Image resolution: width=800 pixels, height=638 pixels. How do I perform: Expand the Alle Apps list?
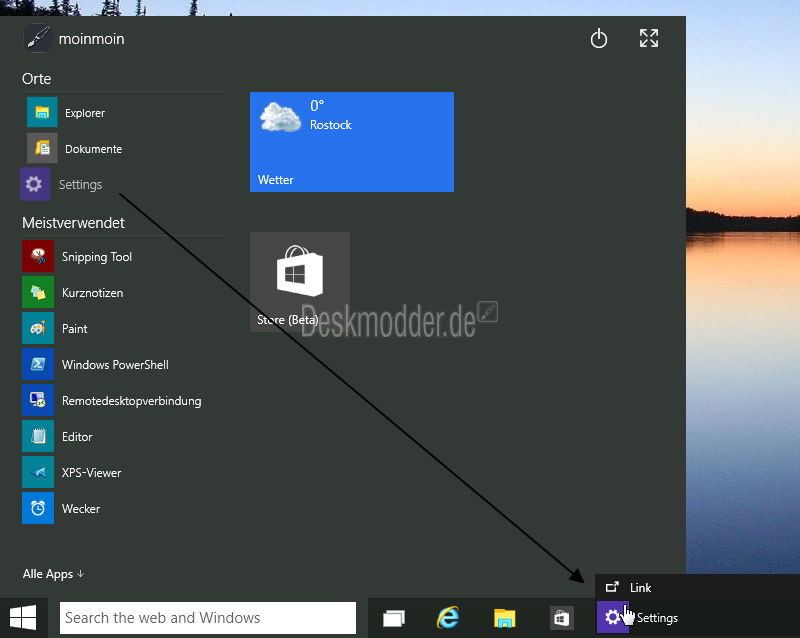53,574
